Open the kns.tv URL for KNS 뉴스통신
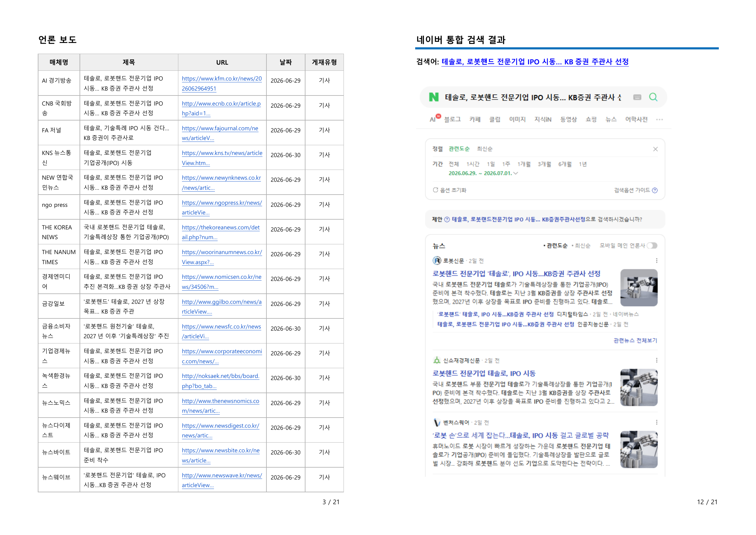The height and width of the screenshot is (535, 756). (x=222, y=158)
